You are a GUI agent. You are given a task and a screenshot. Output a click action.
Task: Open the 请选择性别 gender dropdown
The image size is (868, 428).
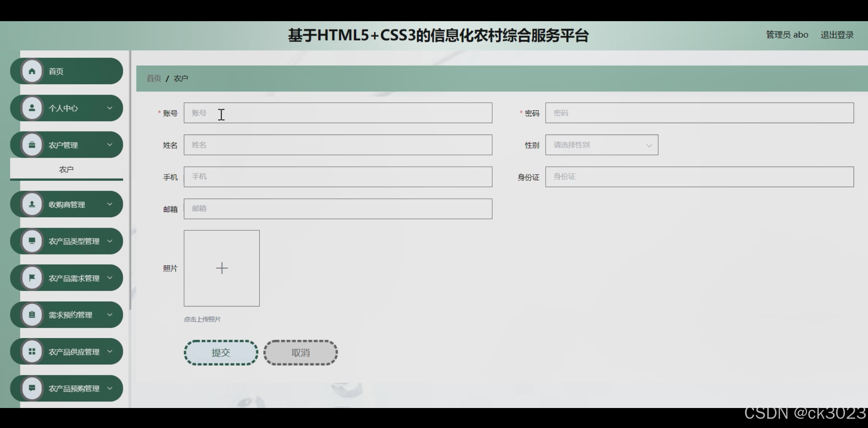click(601, 145)
